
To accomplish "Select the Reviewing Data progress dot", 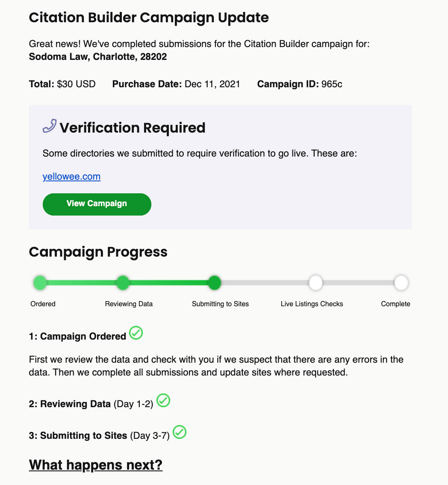I will click(x=123, y=282).
